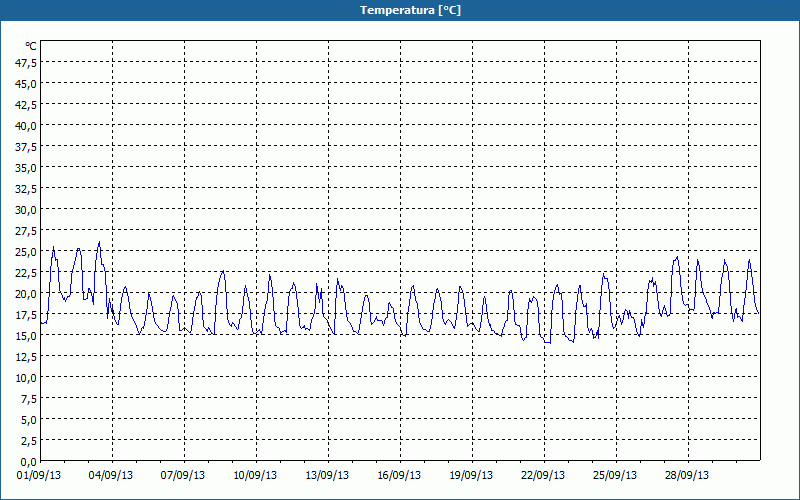The width and height of the screenshot is (800, 500).
Task: Select the °C unit label
Action: point(31,46)
